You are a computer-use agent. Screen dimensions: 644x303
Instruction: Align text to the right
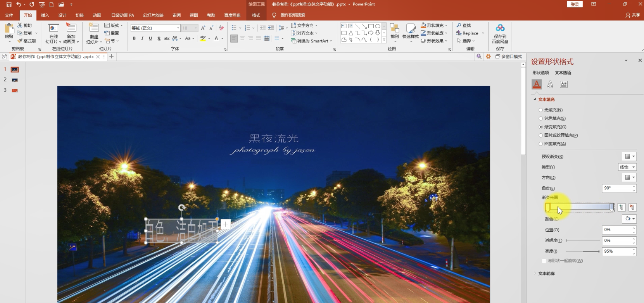250,38
